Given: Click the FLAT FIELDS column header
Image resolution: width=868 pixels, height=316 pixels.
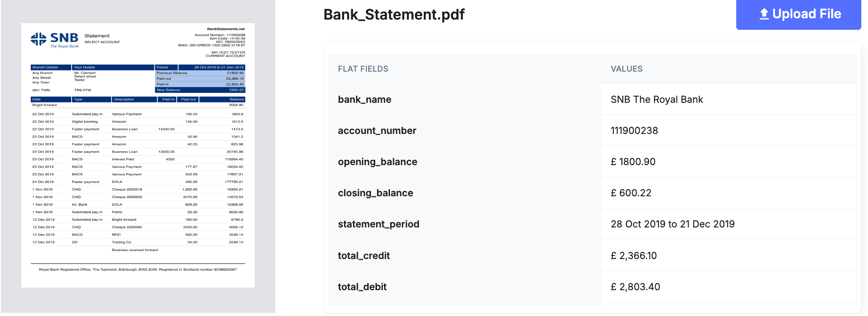Looking at the screenshot, I should (x=363, y=69).
